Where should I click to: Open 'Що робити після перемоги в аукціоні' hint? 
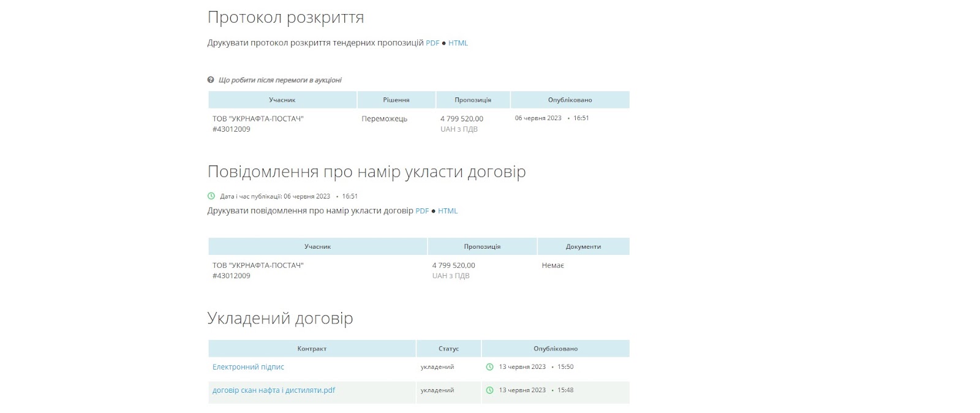pos(280,80)
